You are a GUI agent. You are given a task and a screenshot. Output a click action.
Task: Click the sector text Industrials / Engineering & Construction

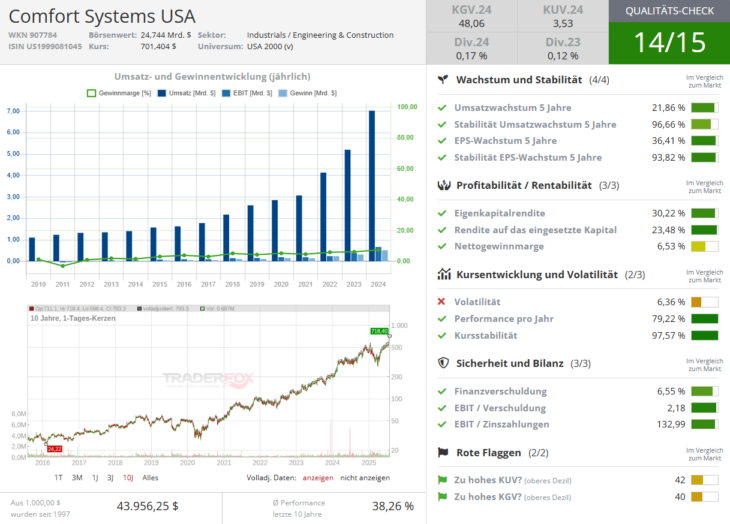pos(320,35)
